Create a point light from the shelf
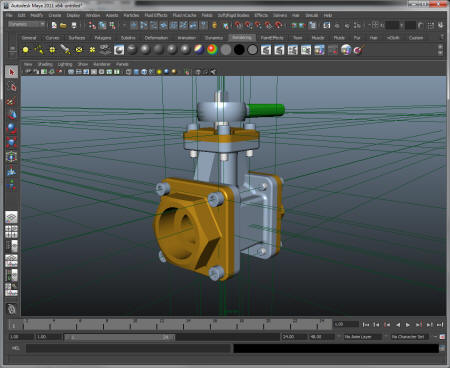Image resolution: width=450 pixels, height=368 pixels. click(x=52, y=50)
